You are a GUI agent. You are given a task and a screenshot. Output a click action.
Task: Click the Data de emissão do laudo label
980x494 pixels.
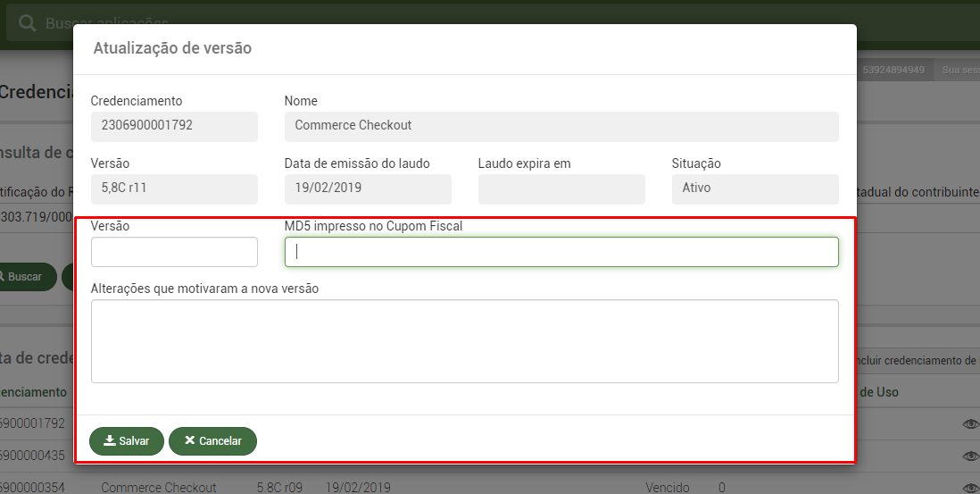357,163
